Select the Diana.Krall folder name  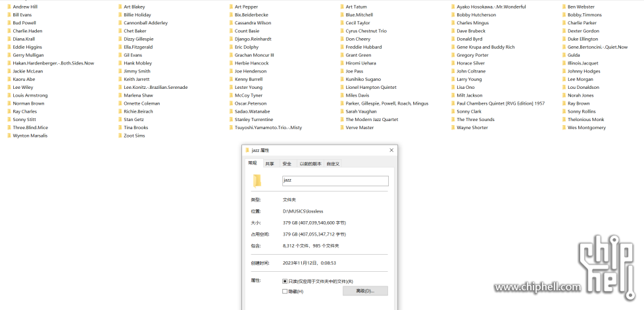click(x=24, y=39)
